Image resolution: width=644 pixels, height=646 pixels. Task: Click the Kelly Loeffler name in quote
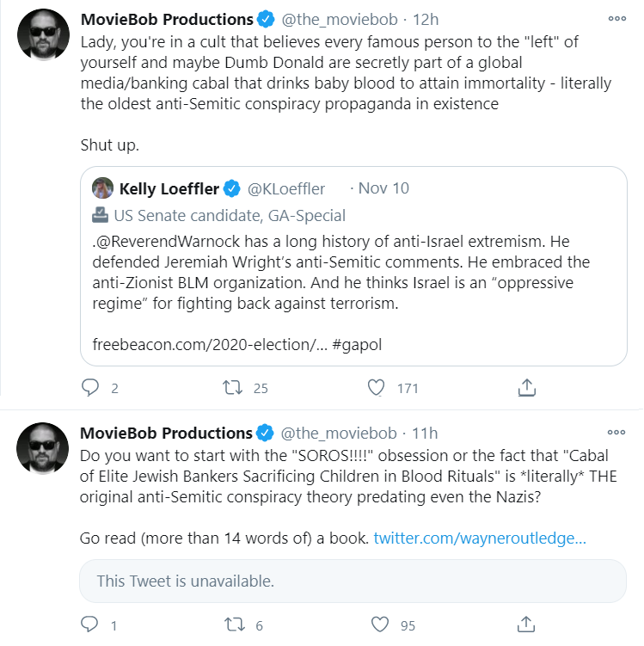point(169,188)
